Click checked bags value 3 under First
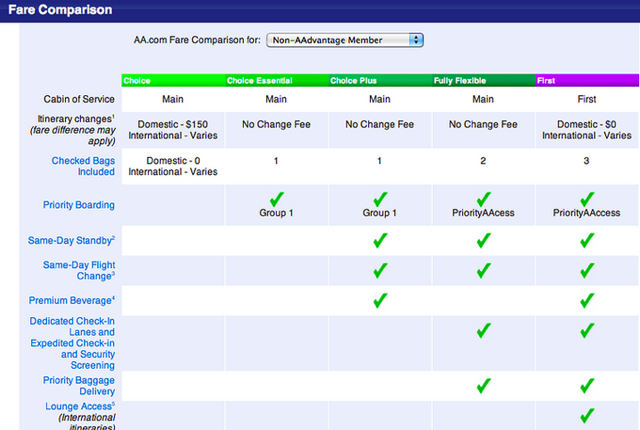Image resolution: width=640 pixels, height=430 pixels. point(587,161)
